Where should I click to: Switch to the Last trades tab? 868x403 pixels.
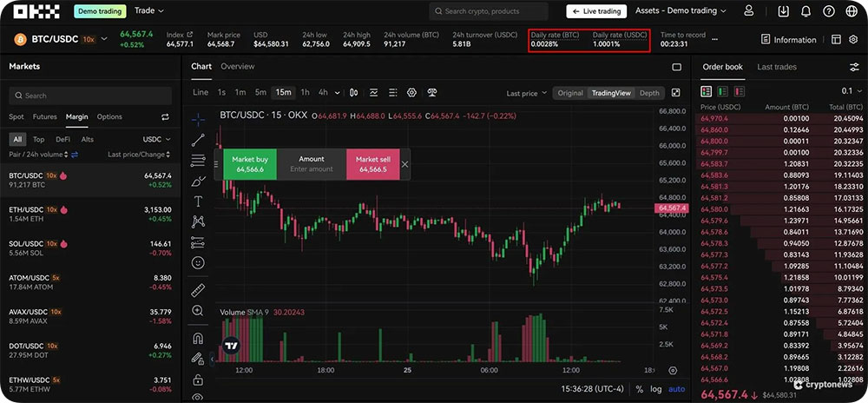[776, 67]
